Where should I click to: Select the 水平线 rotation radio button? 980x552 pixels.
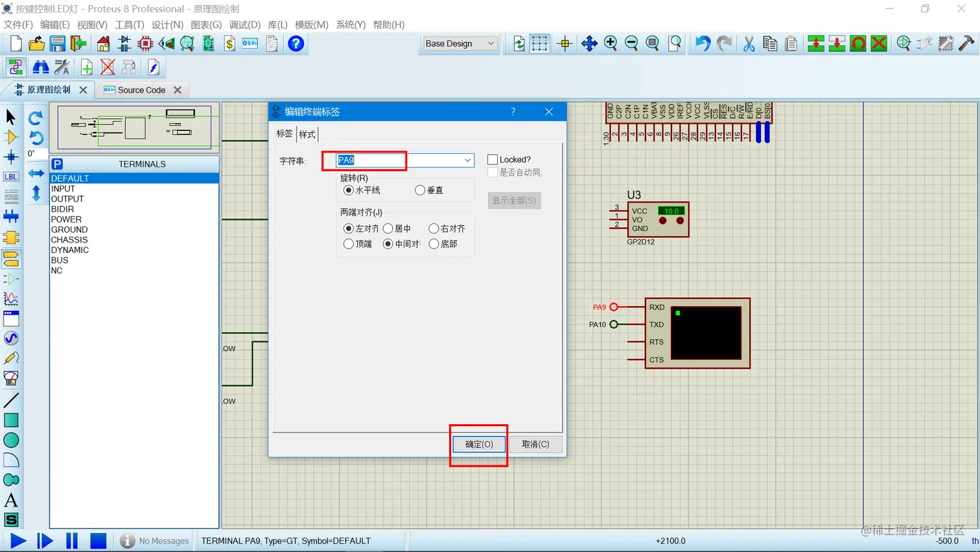point(349,190)
